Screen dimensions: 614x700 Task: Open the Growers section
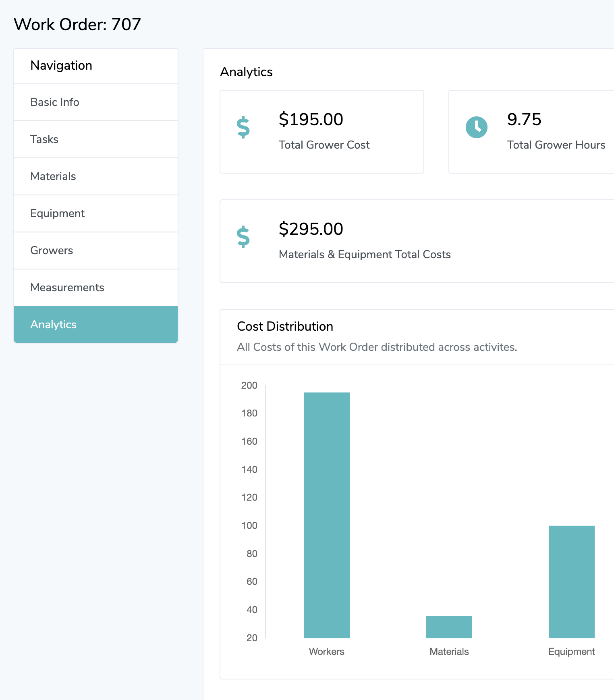click(96, 251)
